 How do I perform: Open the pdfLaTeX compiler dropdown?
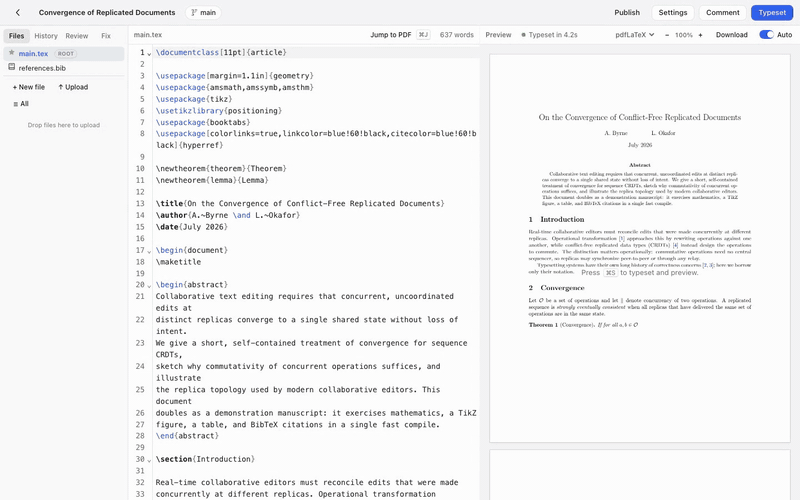click(635, 35)
